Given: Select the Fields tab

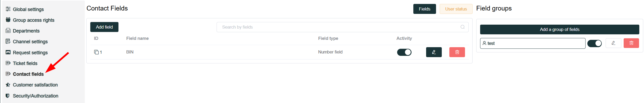Looking at the screenshot, I should tap(425, 9).
